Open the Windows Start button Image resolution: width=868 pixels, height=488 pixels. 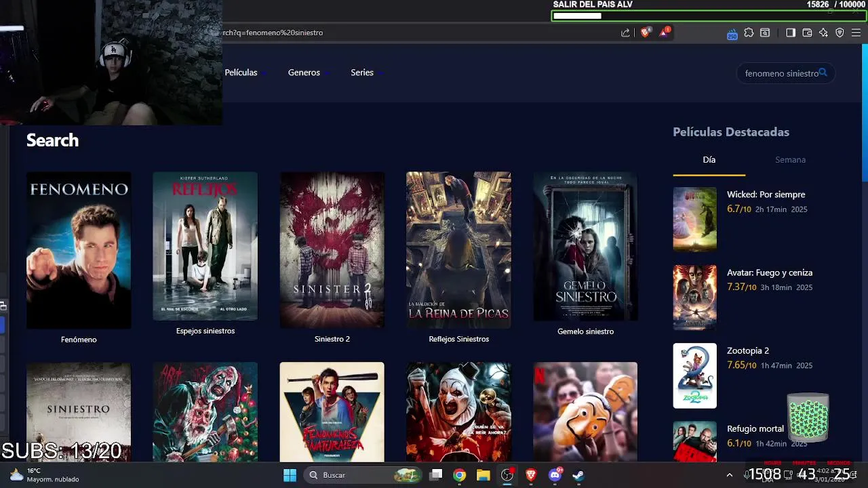pos(290,475)
